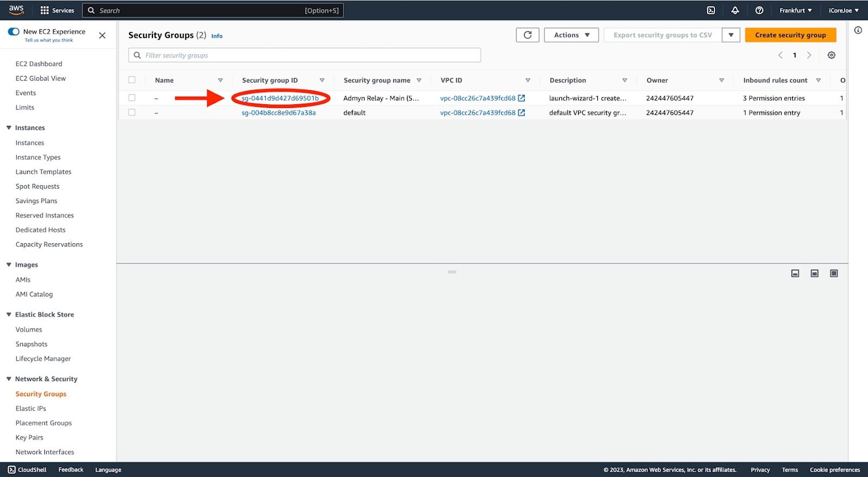Open Elastic IPs page
The width and height of the screenshot is (868, 477).
31,409
